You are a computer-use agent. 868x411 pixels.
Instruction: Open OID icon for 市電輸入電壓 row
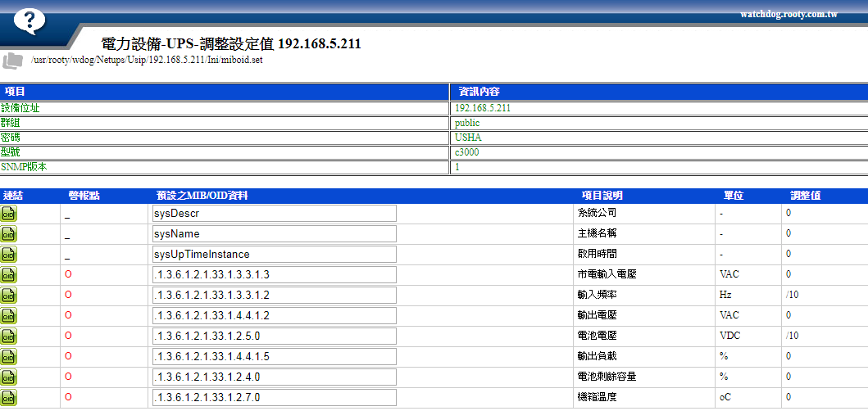9,275
